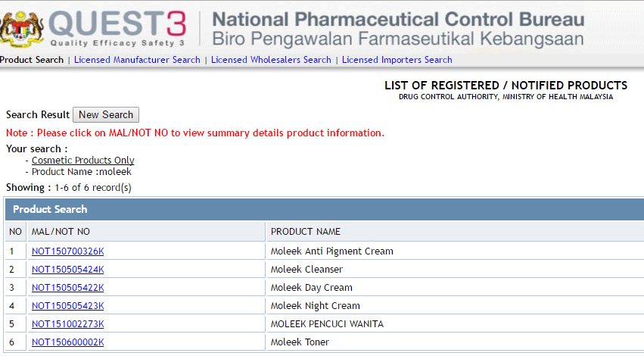Go to Licensed Wholesalers Search
This screenshot has height=356, width=644.
pyautogui.click(x=271, y=60)
